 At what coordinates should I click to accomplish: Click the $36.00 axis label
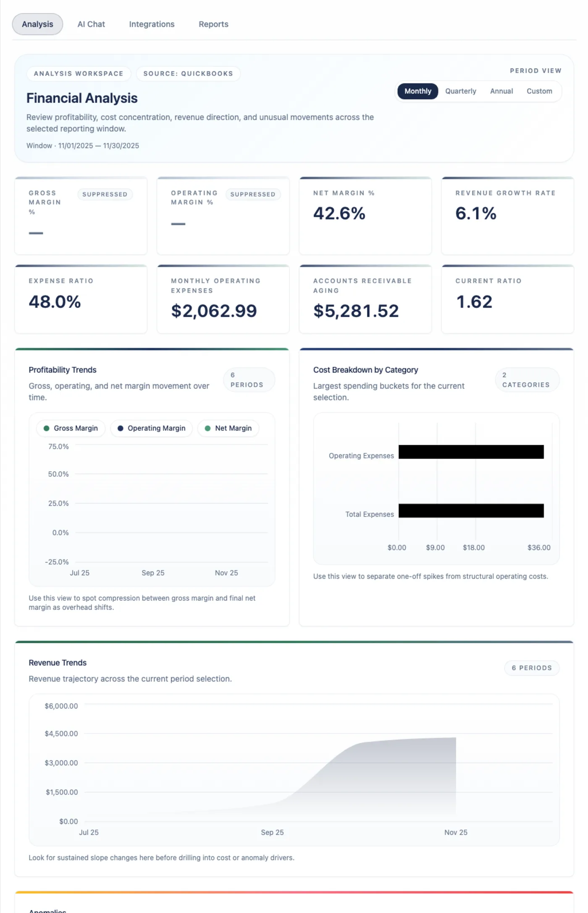tap(539, 548)
